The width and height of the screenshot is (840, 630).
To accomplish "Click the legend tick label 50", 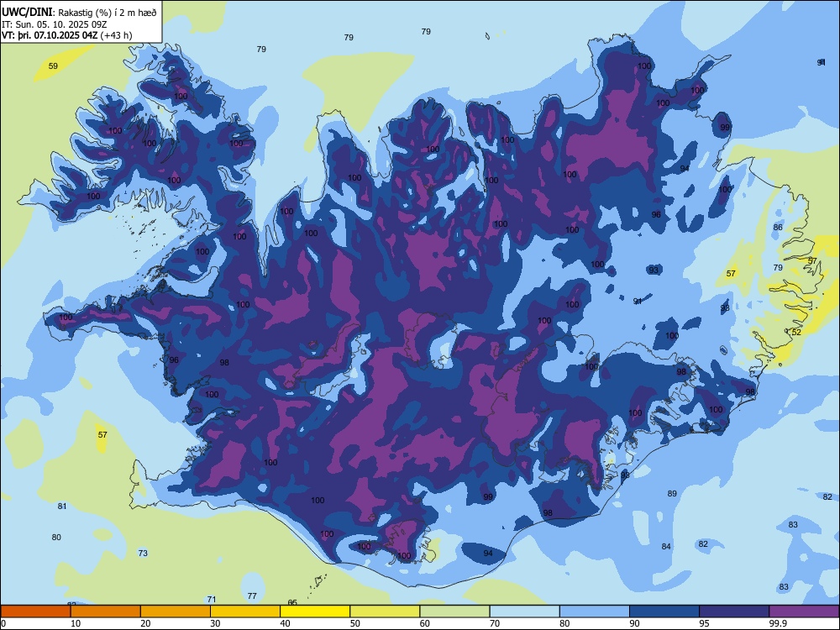I will pos(355,623).
